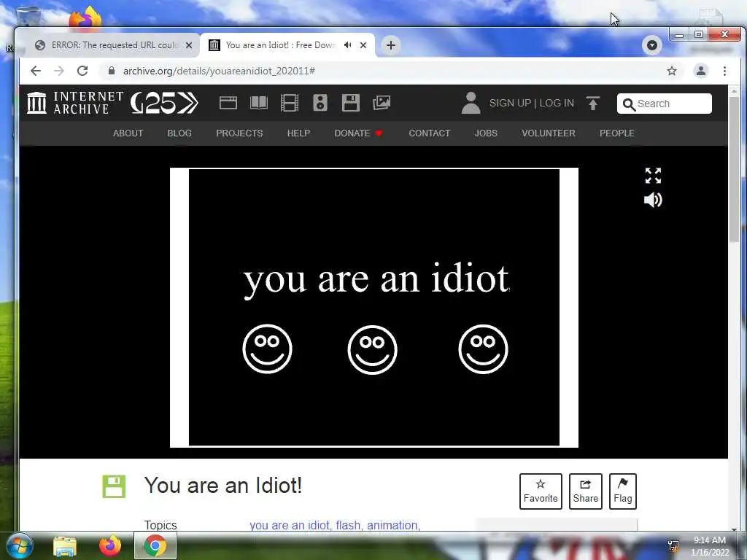747x560 pixels.
Task: Open the Chrome profile icon
Action: pos(701,71)
